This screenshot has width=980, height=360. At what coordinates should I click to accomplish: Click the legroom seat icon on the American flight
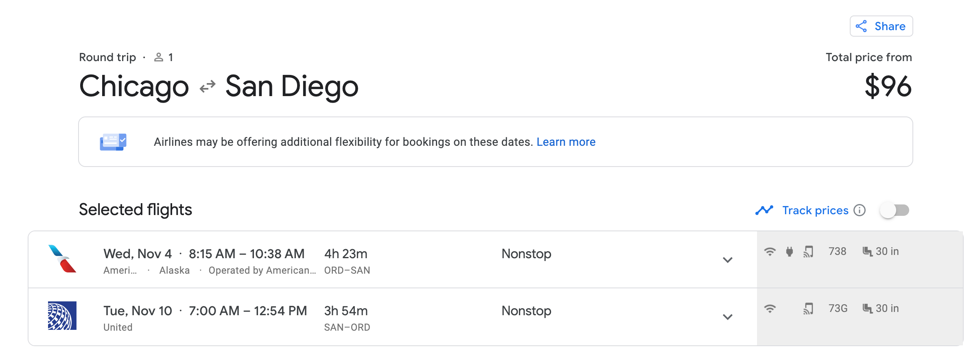867,252
